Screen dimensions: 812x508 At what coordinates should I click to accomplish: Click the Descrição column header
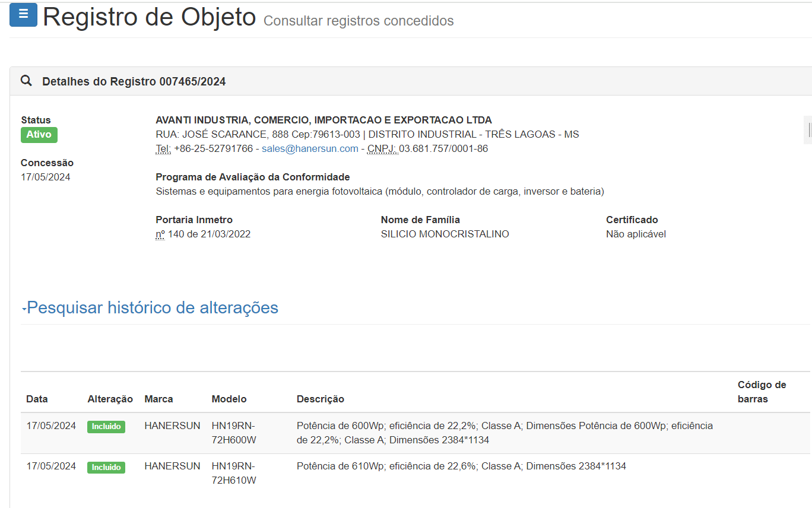(321, 399)
